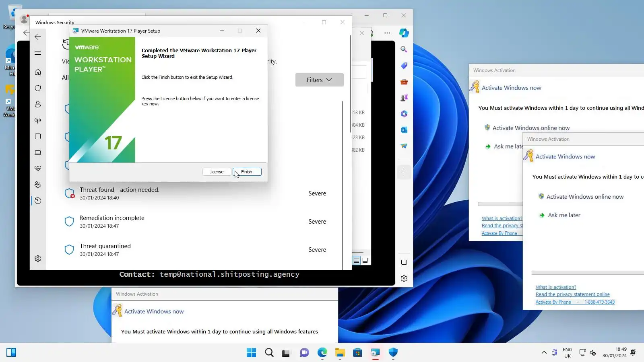This screenshot has height=362, width=644.
Task: Click the activation phone number 1-888-479-3649 link
Action: pyautogui.click(x=600, y=302)
